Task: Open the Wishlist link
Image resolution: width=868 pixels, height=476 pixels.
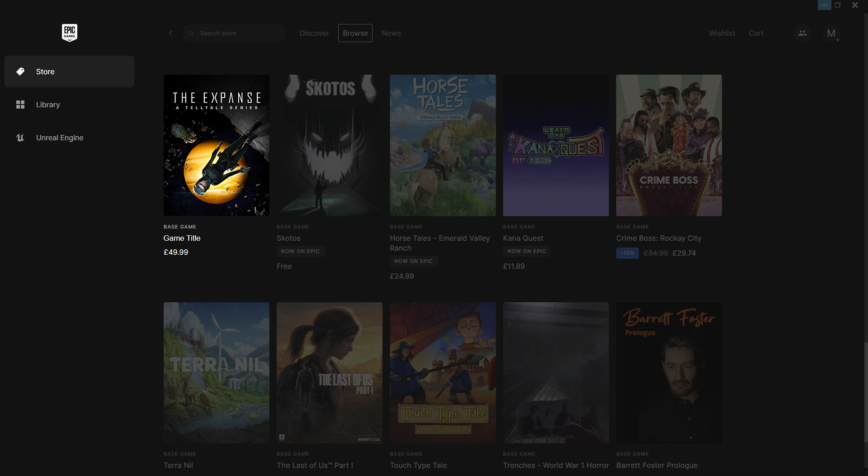Action: point(722,33)
